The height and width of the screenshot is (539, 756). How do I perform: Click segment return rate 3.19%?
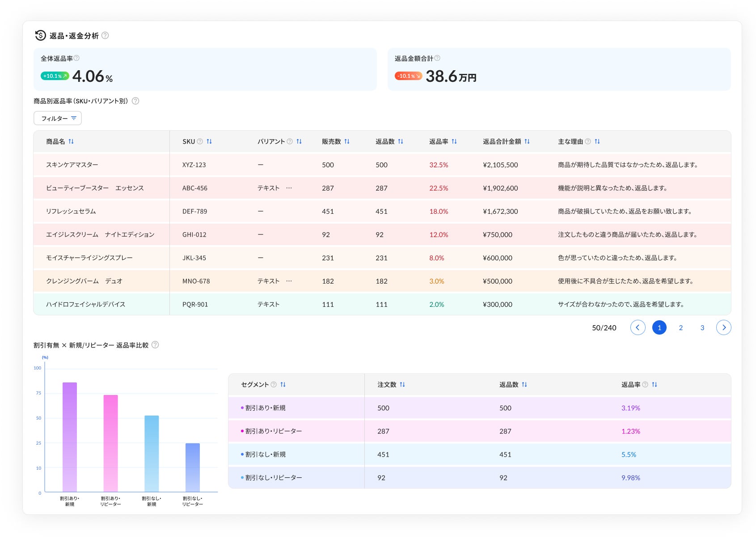tap(631, 408)
